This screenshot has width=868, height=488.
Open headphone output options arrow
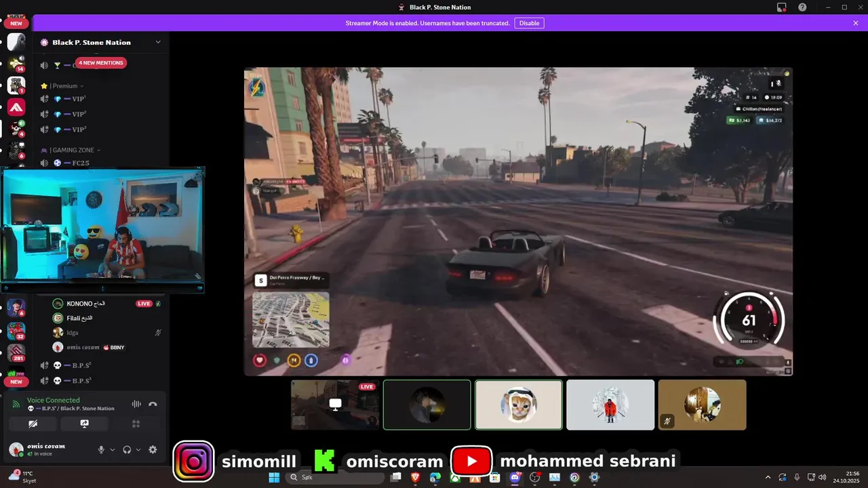pos(138,449)
